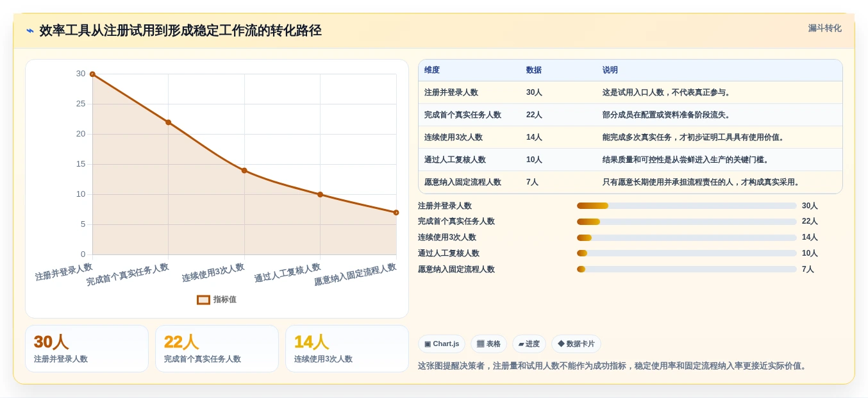868x398 pixels.
Task: Click the lightning icon beside the title
Action: point(30,31)
